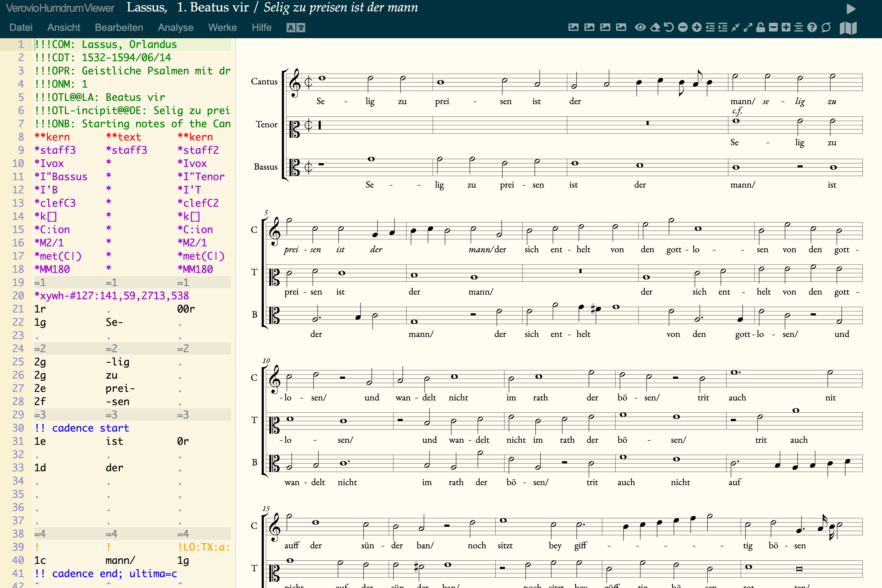This screenshot has width=882, height=588.
Task: Open help via question mark icon
Action: pos(812,27)
